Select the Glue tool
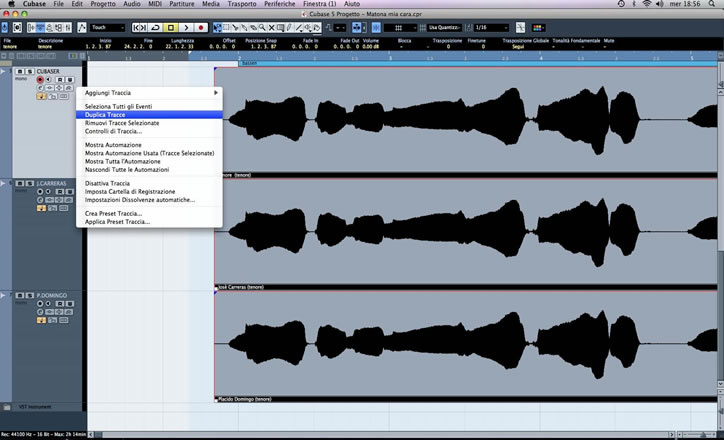724x440 pixels. pyautogui.click(x=244, y=28)
